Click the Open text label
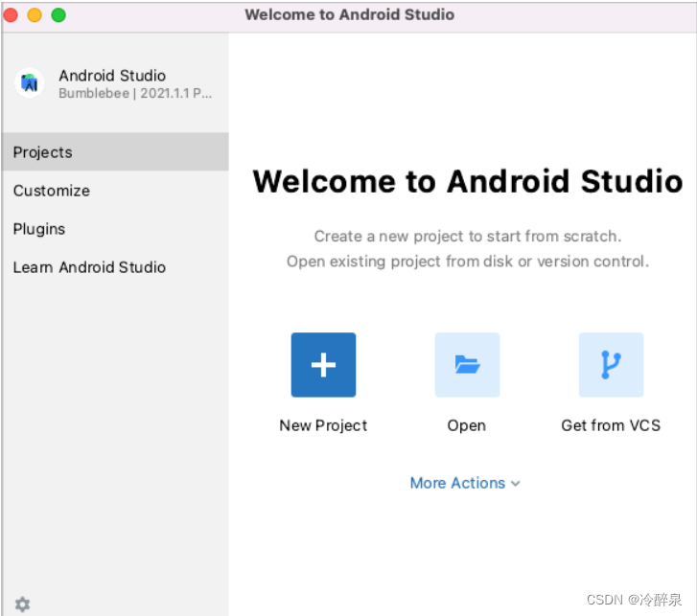The height and width of the screenshot is (616, 697). pos(466,425)
